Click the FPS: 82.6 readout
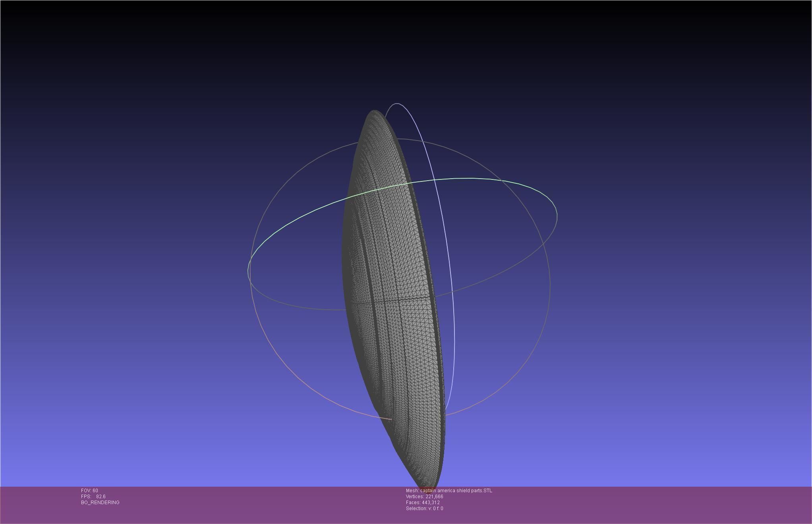Screen dimensions: 812x524 [93, 497]
